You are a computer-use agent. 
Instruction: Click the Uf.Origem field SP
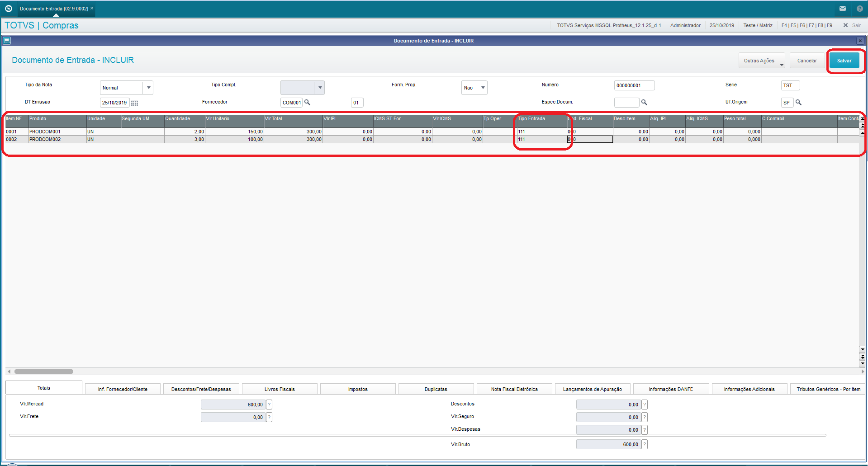(787, 103)
